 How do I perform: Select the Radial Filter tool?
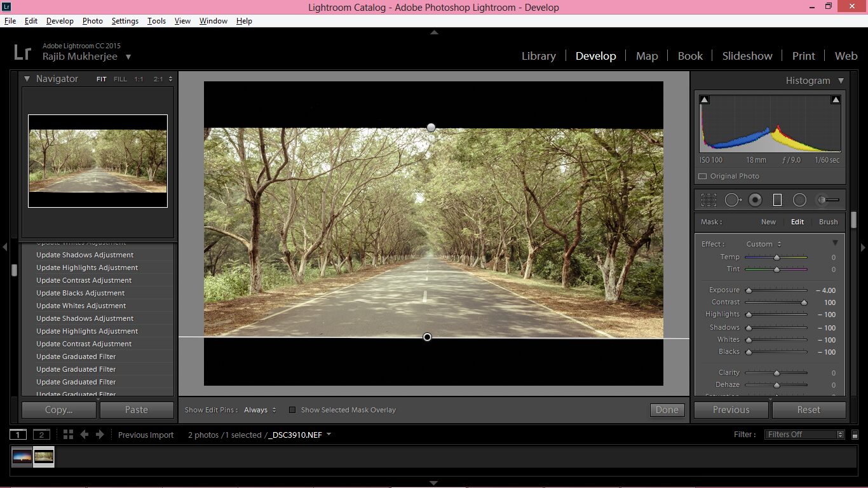799,200
